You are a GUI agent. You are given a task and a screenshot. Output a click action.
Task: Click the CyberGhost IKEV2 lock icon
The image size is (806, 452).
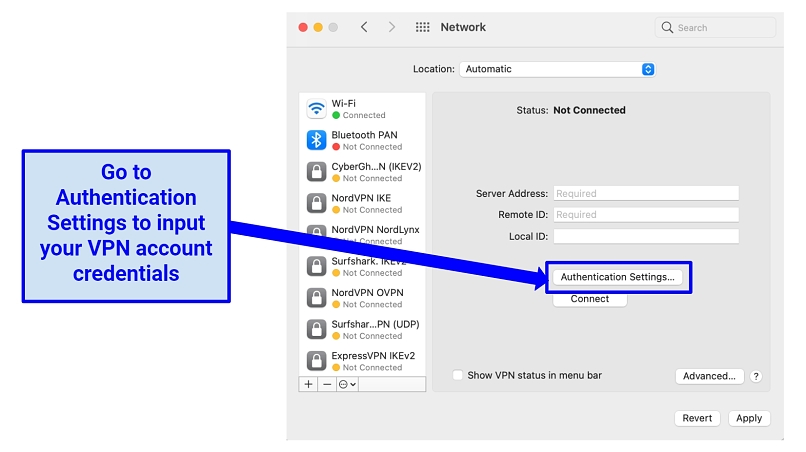pyautogui.click(x=316, y=172)
